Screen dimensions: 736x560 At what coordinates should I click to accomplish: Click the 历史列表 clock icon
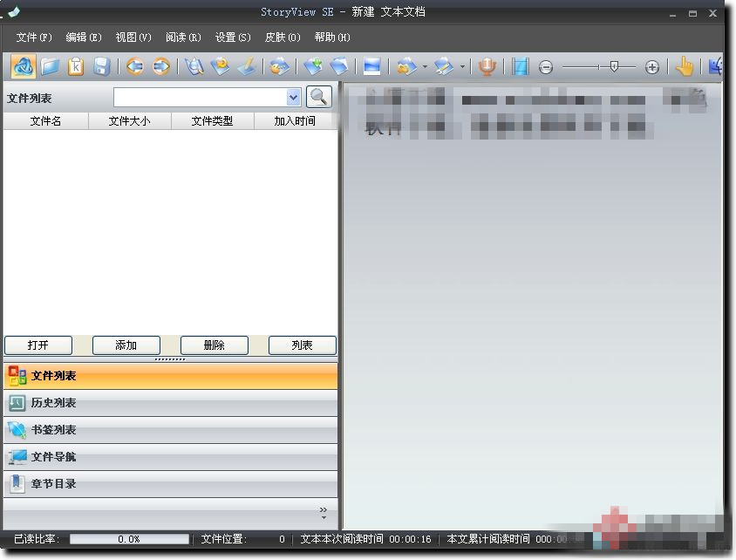pos(17,403)
